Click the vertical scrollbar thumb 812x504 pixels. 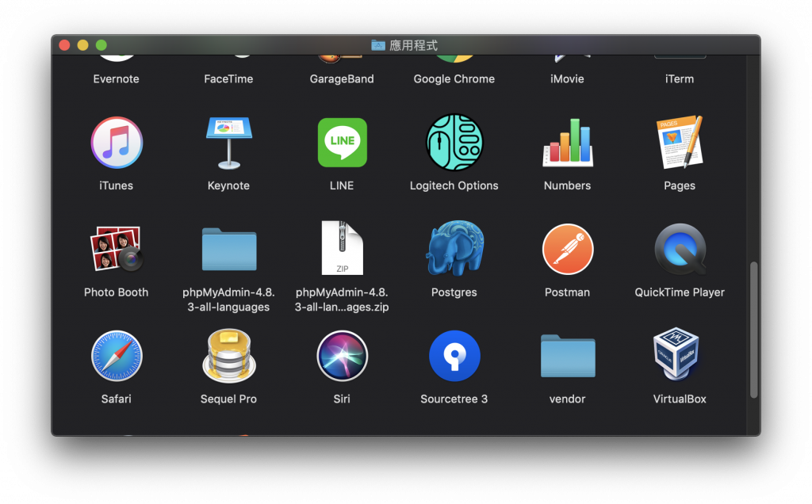(x=754, y=330)
